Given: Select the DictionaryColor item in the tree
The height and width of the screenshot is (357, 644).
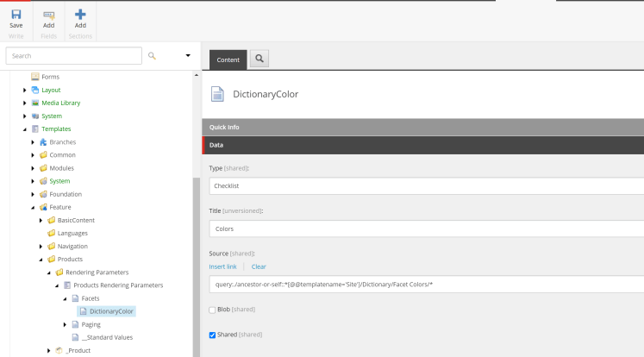Looking at the screenshot, I should click(112, 311).
